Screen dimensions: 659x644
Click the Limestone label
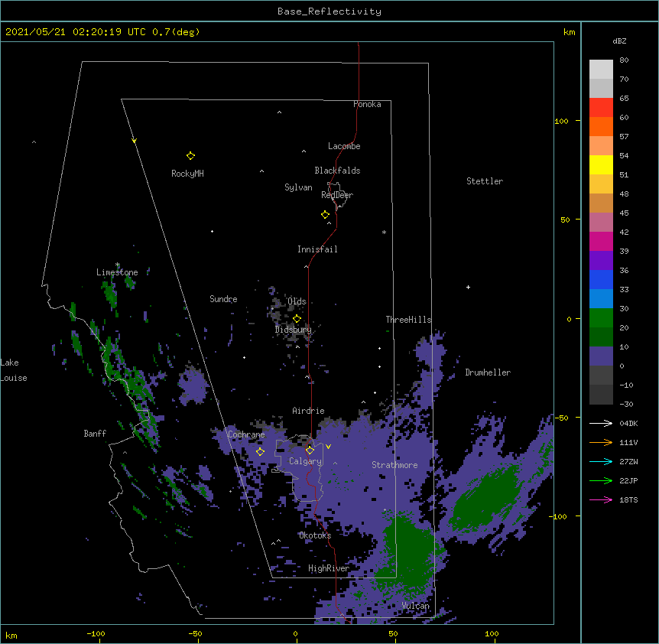pyautogui.click(x=117, y=272)
